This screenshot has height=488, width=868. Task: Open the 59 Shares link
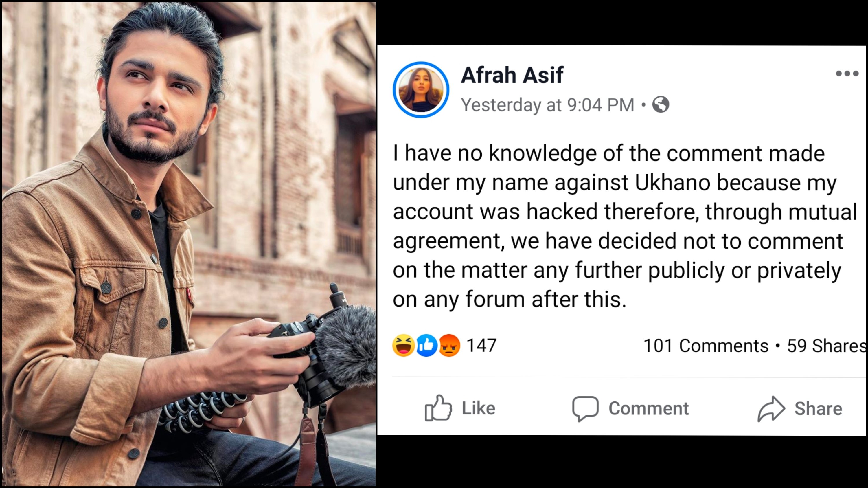(827, 346)
